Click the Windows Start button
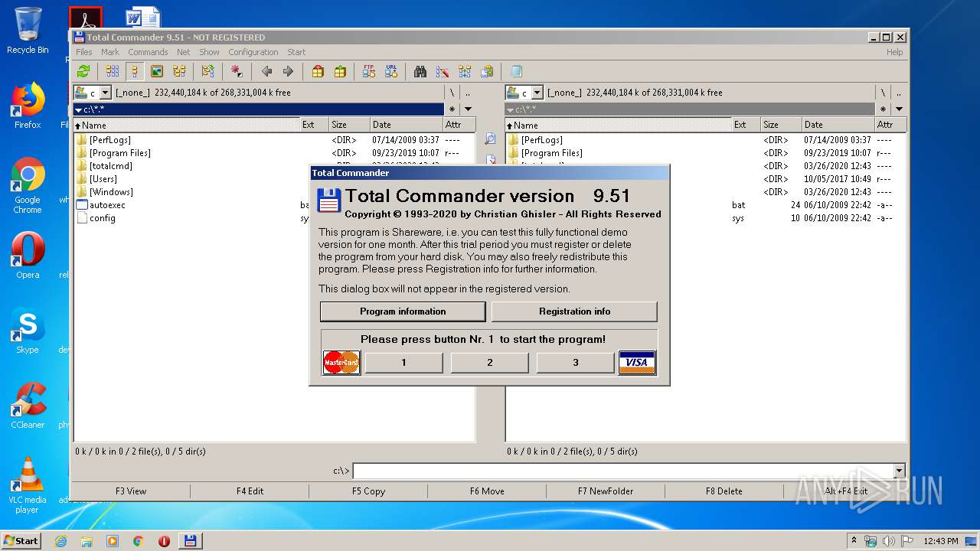980x551 pixels. click(21, 540)
